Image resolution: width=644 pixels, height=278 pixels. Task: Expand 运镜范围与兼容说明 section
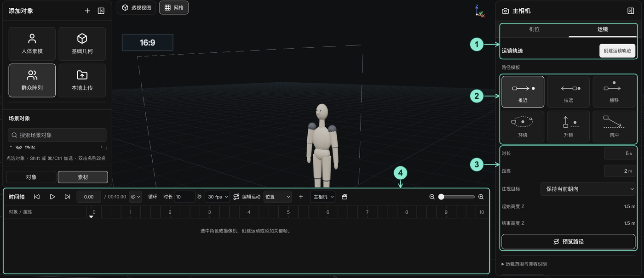tap(524, 264)
